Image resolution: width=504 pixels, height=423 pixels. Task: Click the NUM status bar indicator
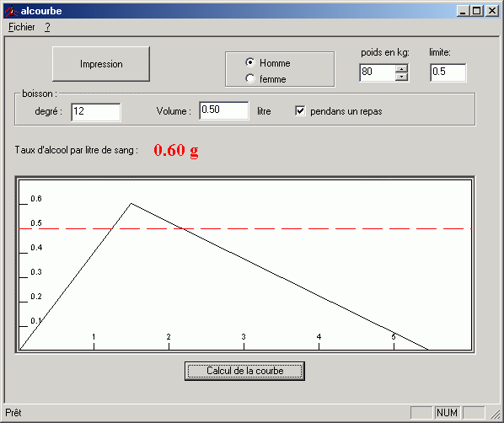coord(447,413)
